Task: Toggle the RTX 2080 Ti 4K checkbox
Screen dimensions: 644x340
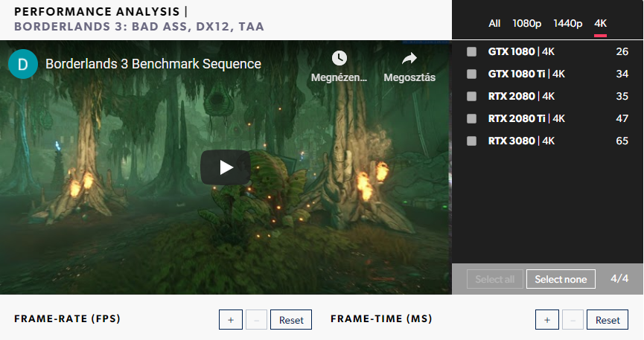Action: (x=471, y=119)
